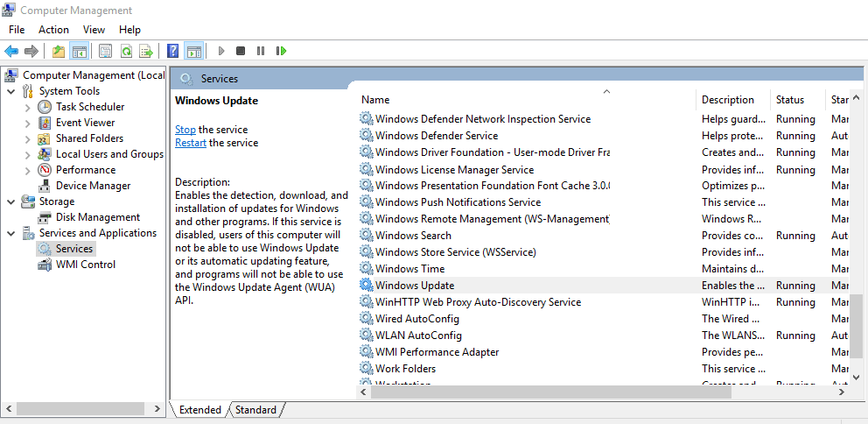
Task: Expand the Local Users and Groups node
Action: tap(28, 155)
